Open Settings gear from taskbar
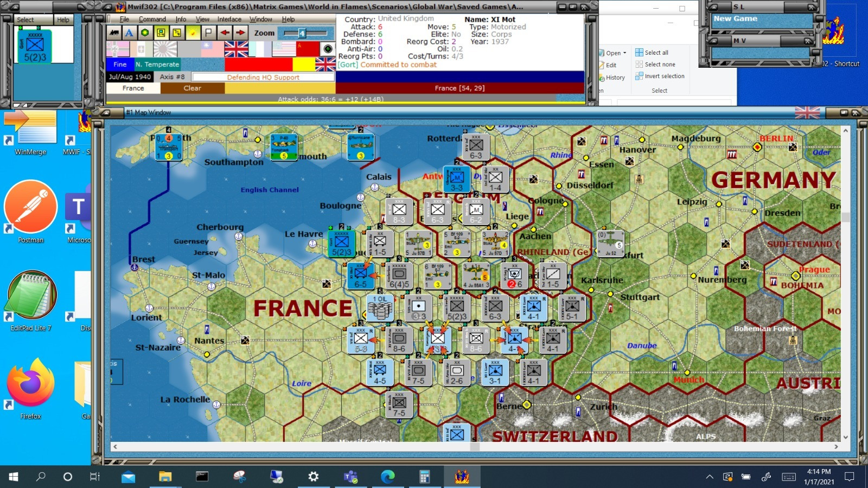This screenshot has width=868, height=488. tap(313, 477)
